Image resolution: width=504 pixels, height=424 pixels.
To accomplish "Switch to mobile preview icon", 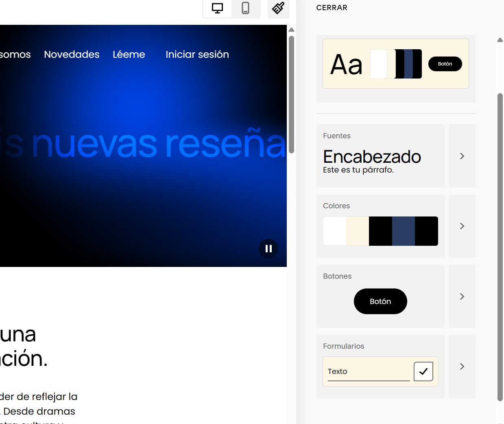I will [245, 8].
